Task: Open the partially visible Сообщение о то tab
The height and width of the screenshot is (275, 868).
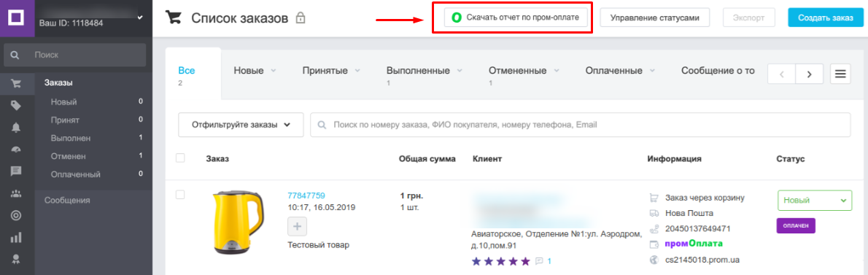Action: 718,71
